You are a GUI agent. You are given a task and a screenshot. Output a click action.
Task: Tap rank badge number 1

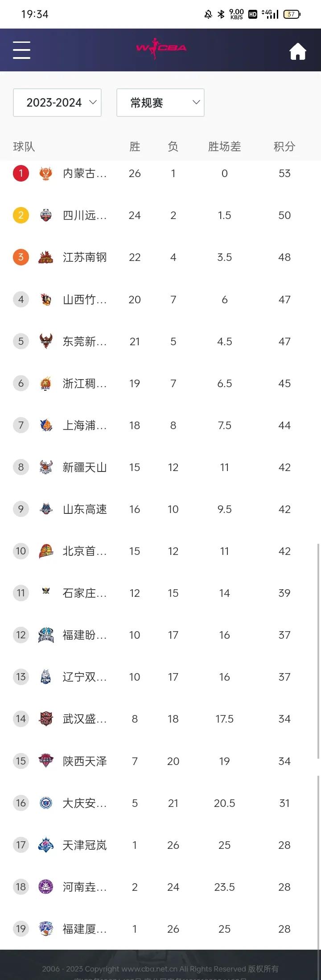21,173
